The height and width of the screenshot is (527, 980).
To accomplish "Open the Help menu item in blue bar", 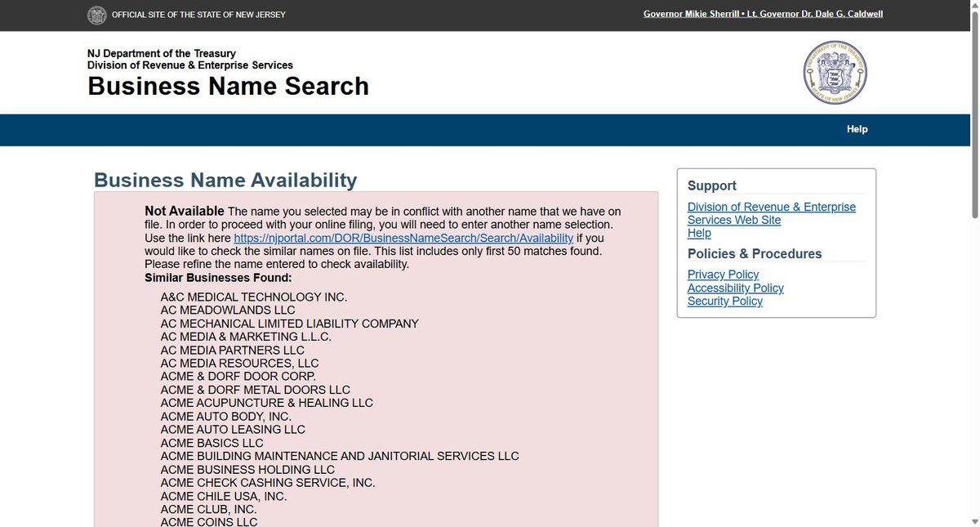I will coord(857,129).
